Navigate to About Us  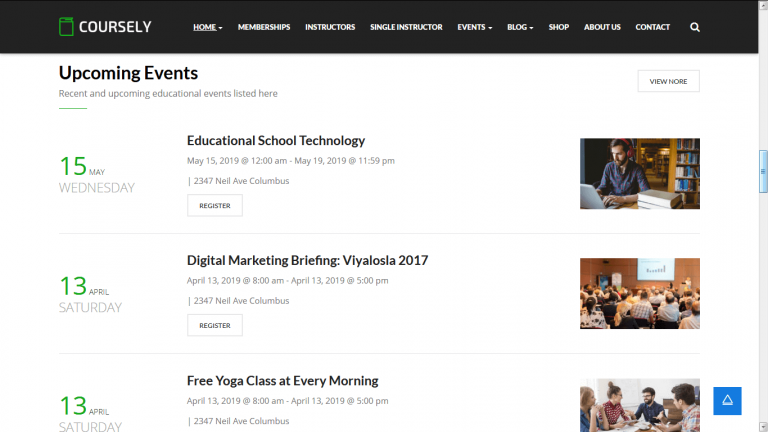pyautogui.click(x=602, y=27)
